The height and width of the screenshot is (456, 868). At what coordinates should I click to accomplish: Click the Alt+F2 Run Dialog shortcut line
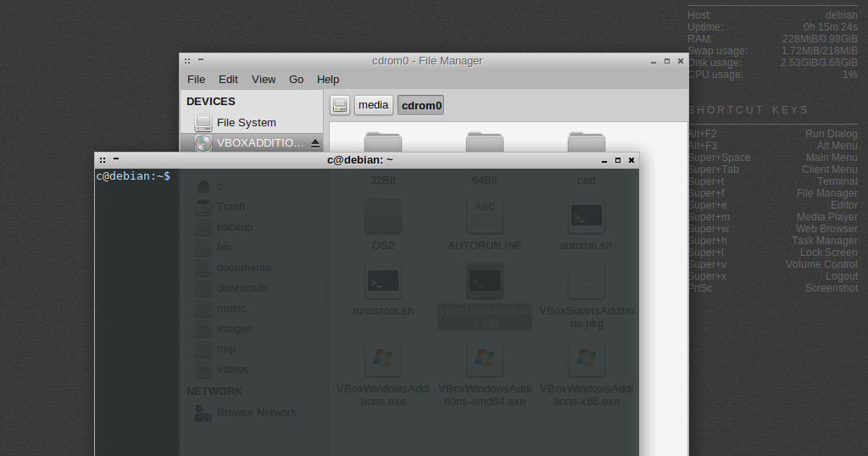773,134
